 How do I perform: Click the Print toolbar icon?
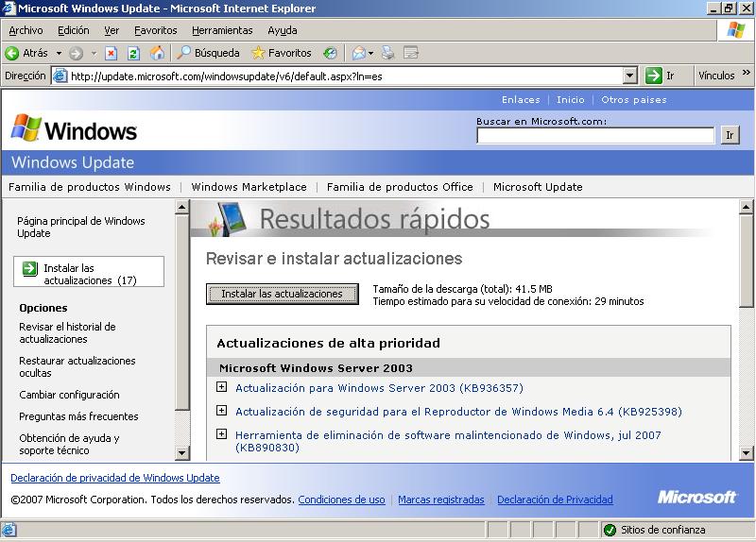click(387, 53)
